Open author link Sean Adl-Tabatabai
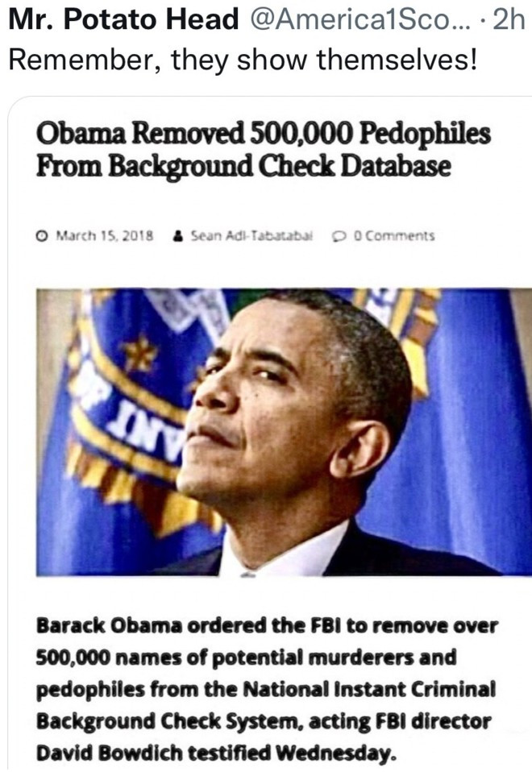 pos(251,236)
